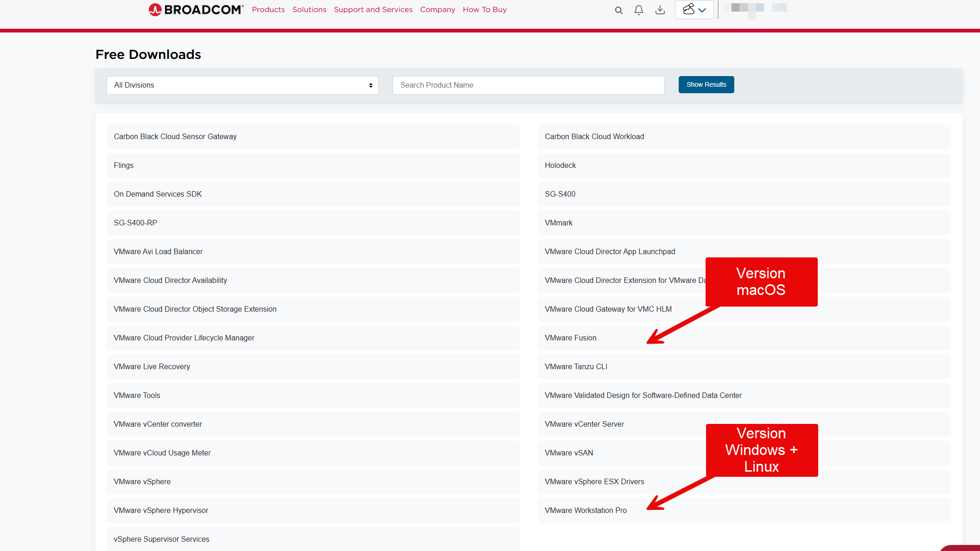980x551 pixels.
Task: Select the SG-S400-RP entry
Action: (x=313, y=223)
